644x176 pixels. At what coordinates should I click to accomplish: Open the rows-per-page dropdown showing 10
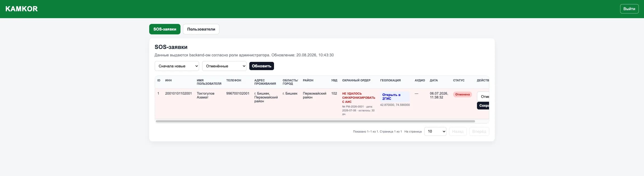(435, 131)
